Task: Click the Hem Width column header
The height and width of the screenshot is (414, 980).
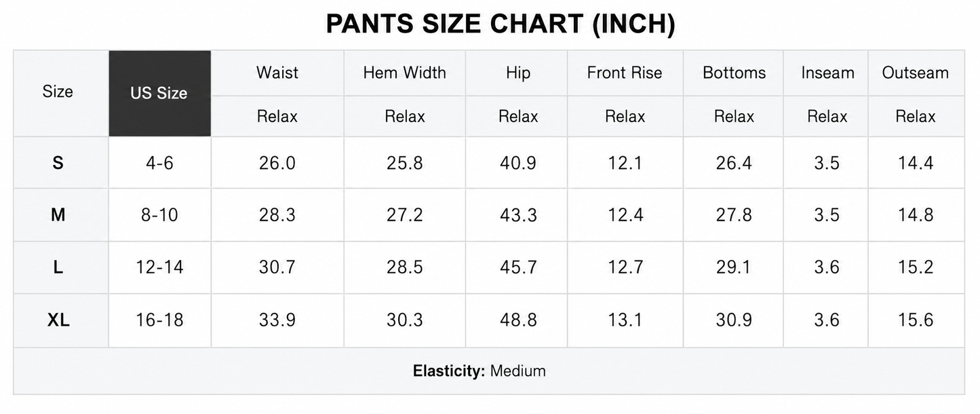Action: click(405, 73)
